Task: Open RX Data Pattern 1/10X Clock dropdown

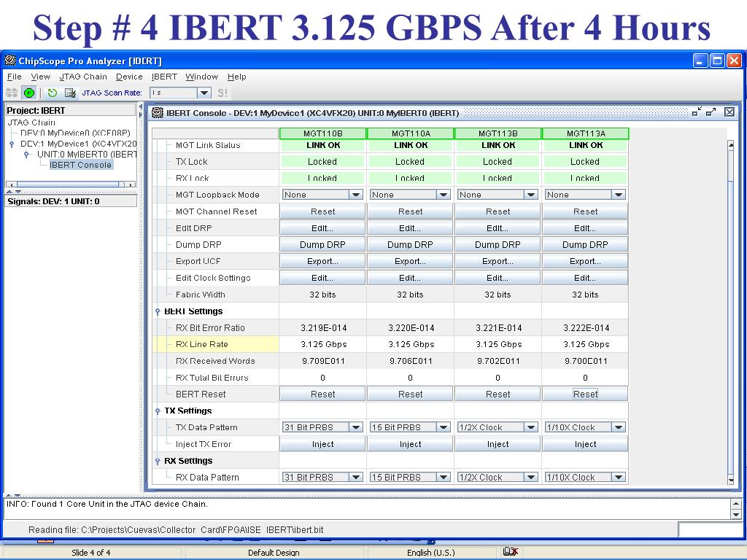Action: (618, 477)
